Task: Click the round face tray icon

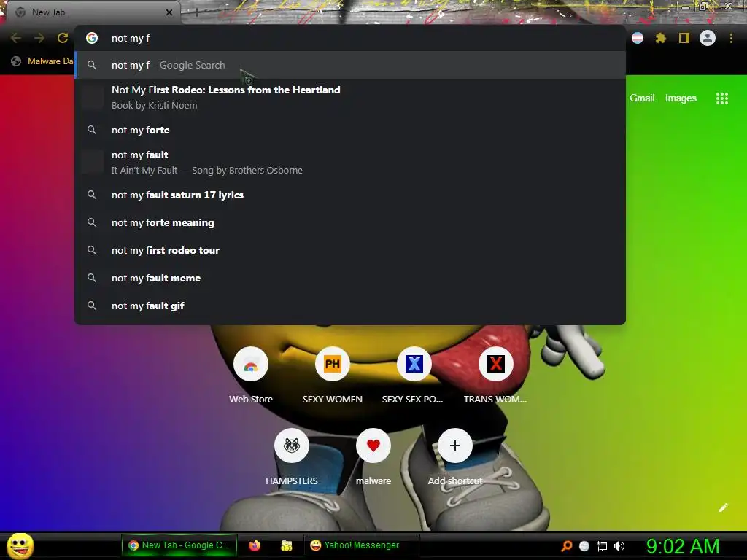Action: (584, 546)
